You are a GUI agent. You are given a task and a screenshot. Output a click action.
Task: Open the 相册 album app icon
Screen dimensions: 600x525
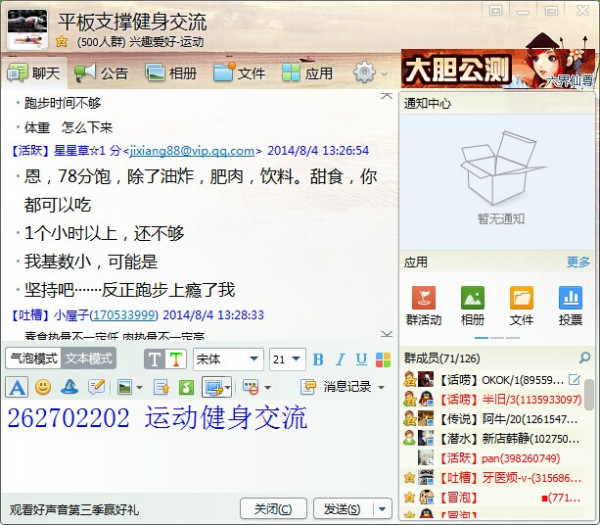[x=473, y=305]
